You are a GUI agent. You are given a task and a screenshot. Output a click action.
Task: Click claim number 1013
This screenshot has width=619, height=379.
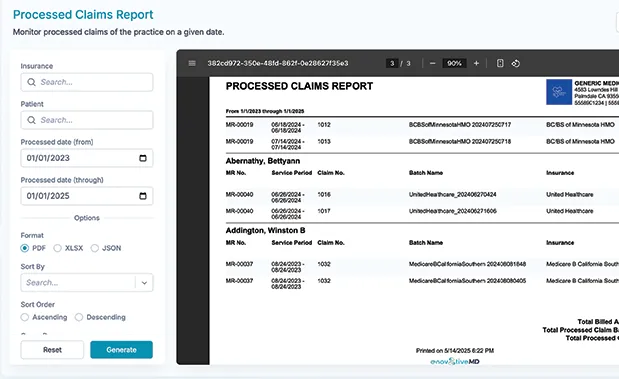tap(324, 141)
